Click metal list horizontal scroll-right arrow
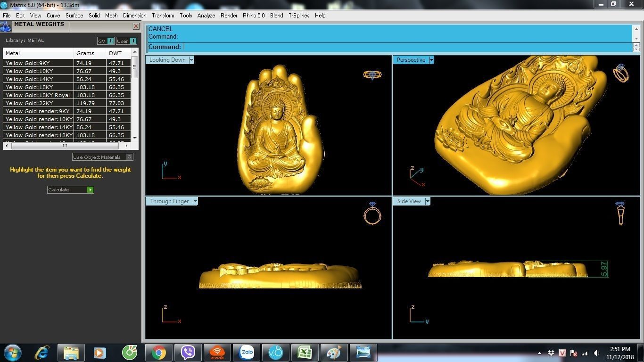This screenshot has height=362, width=644. pos(127,146)
